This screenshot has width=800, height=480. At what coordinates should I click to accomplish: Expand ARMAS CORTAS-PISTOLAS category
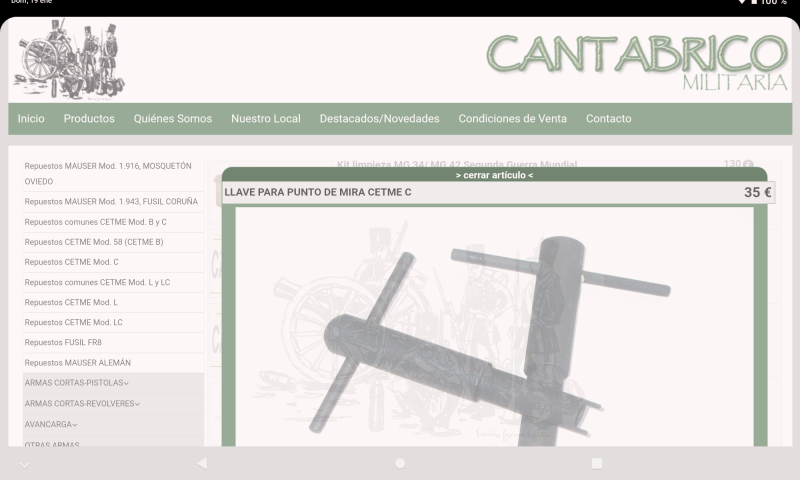click(x=77, y=383)
